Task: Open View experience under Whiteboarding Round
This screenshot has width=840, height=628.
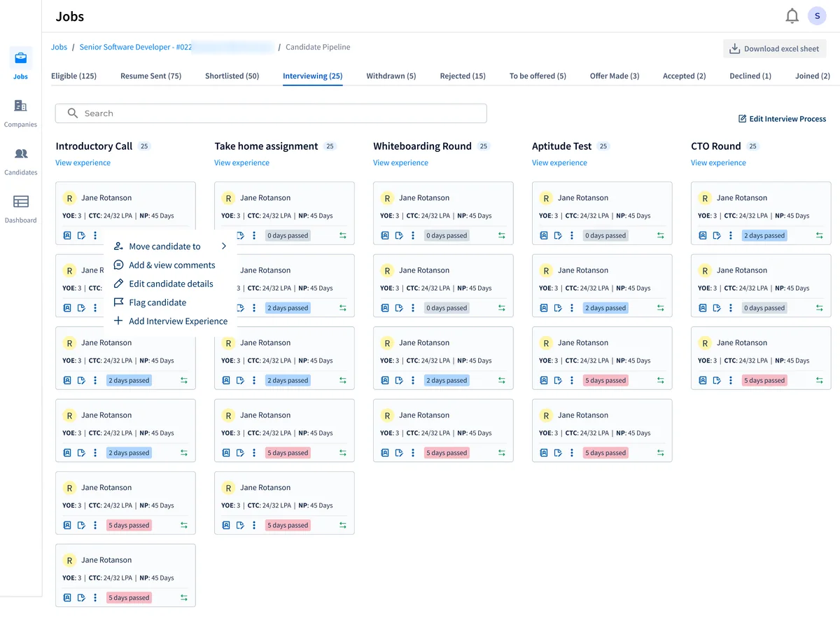Action: tap(401, 162)
